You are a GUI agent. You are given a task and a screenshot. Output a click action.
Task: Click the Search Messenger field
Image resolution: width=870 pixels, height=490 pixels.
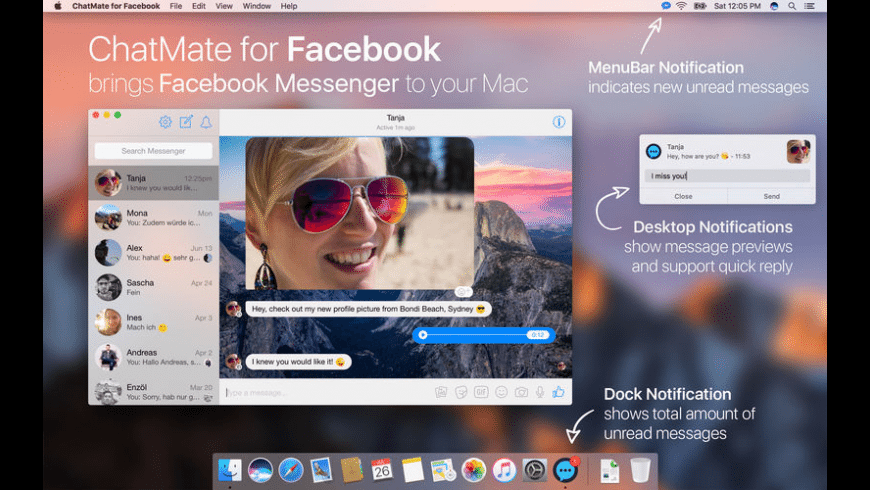coord(154,151)
